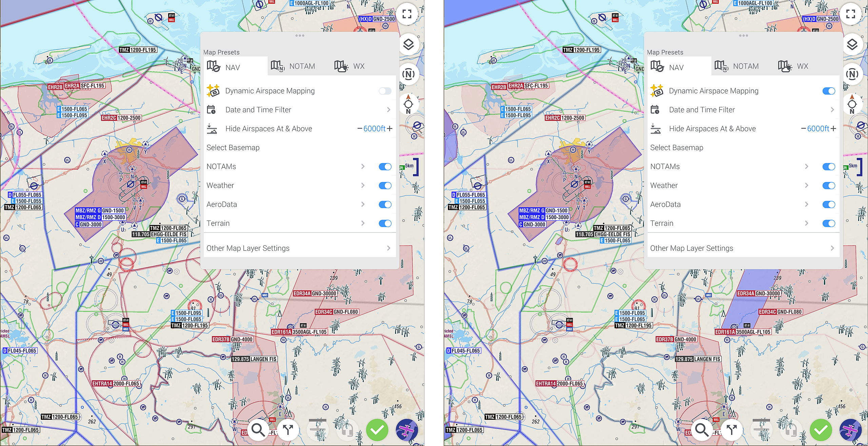Tap faded headset button in left screenshot toolbar
This screenshot has width=868, height=446.
347,430
